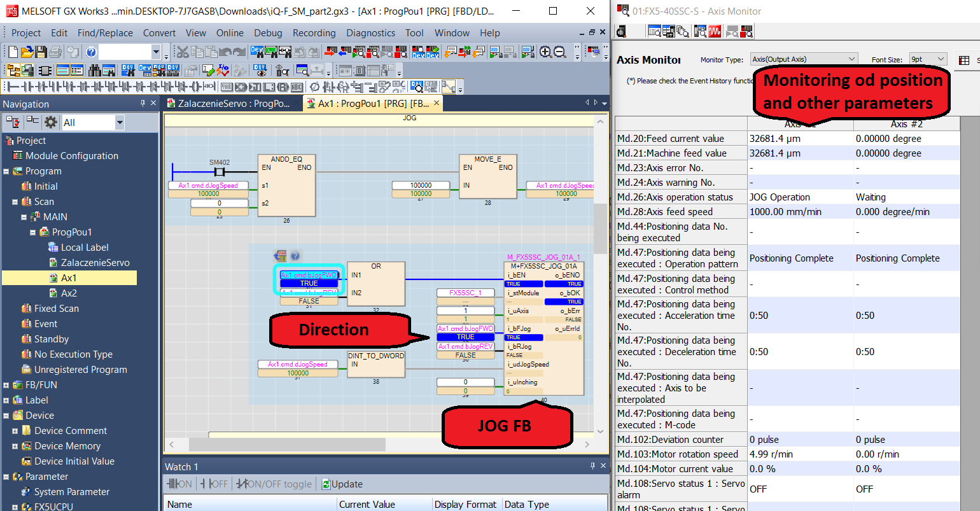The height and width of the screenshot is (511, 980).
Task: Close the Ax1 ProgPou1 tab
Action: [x=437, y=103]
